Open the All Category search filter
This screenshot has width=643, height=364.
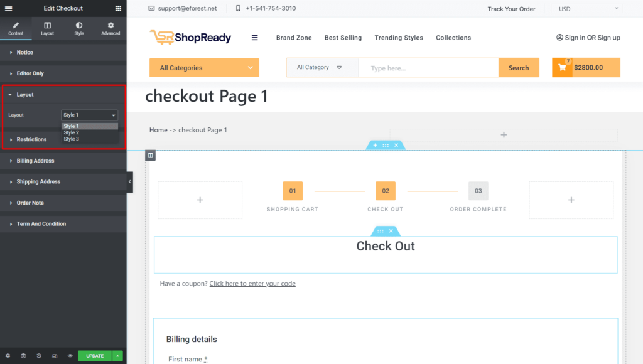click(x=322, y=67)
